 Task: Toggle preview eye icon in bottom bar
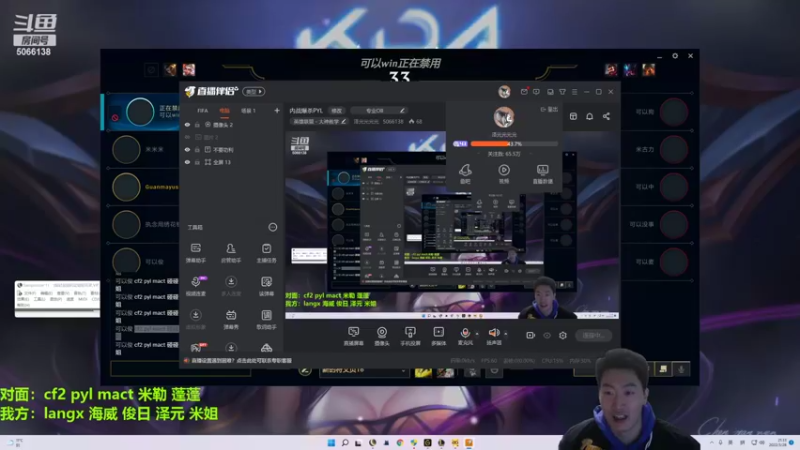[x=547, y=335]
